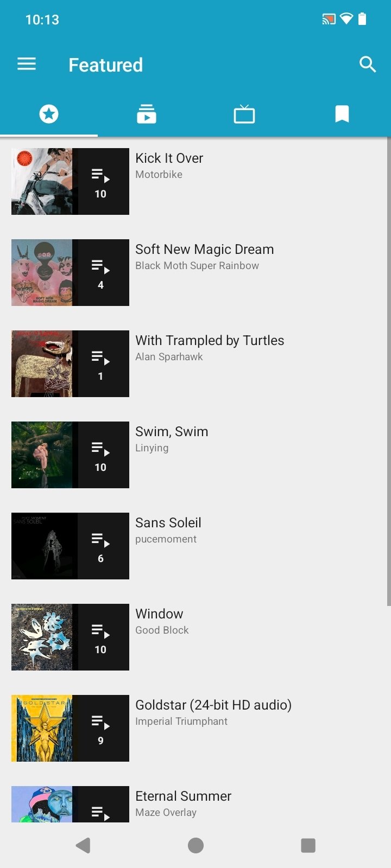Tap the search magnifier icon
This screenshot has width=391, height=868.
368,65
